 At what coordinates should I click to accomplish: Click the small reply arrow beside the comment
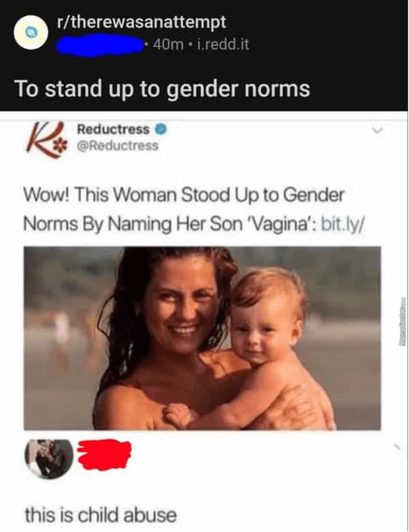(x=397, y=448)
